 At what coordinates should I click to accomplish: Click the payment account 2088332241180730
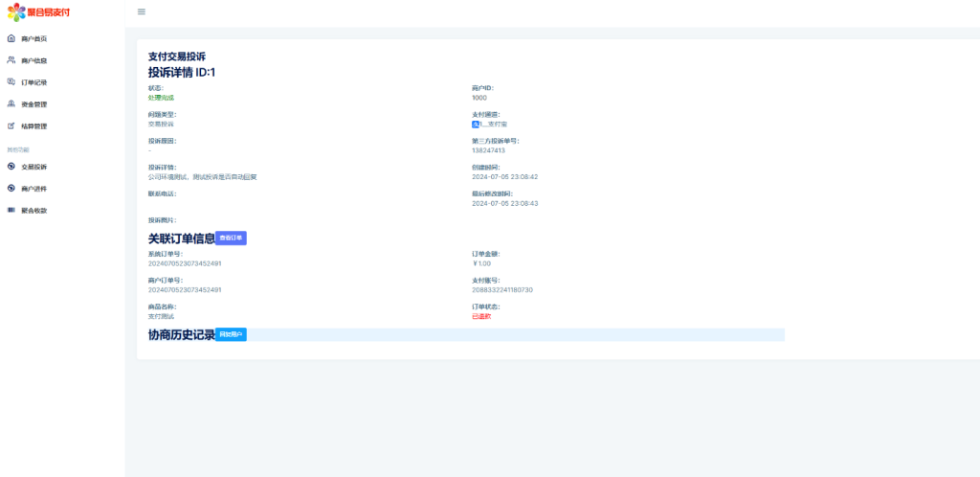tap(502, 289)
